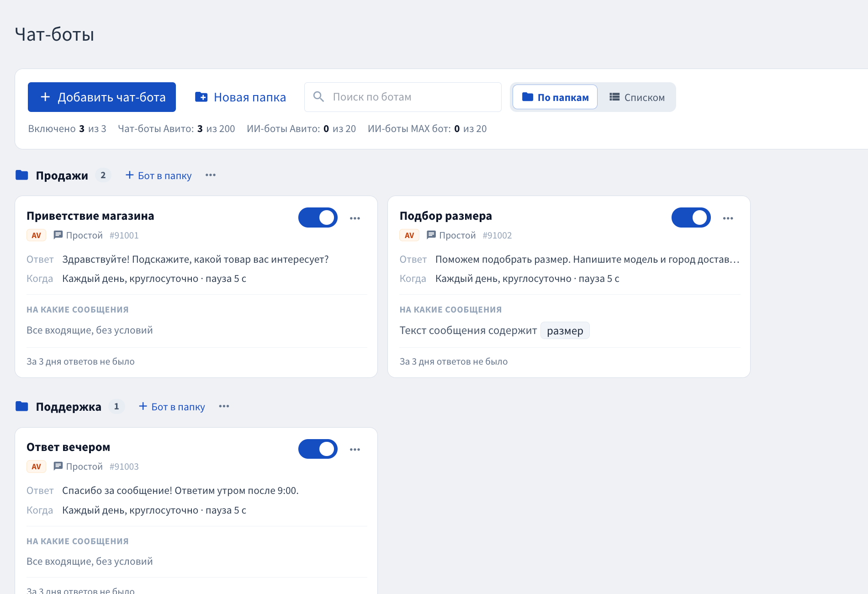The height and width of the screenshot is (594, 868).
Task: Click the message-type icon next to #91003
Action: [x=58, y=466]
